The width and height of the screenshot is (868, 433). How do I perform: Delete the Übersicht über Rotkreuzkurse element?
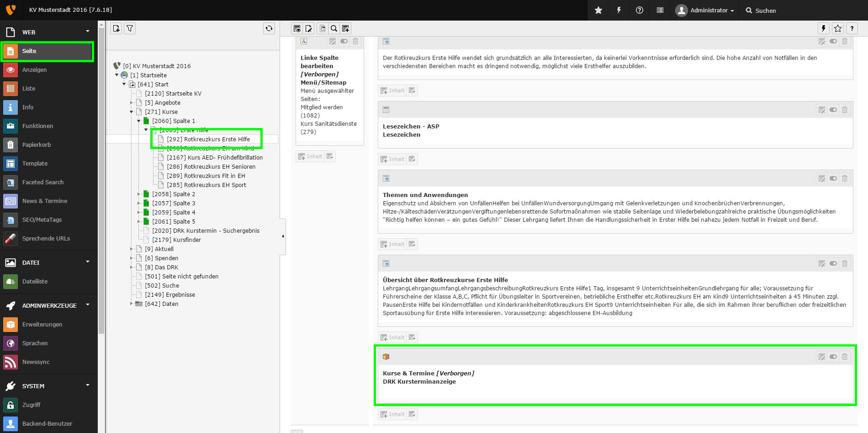[845, 263]
